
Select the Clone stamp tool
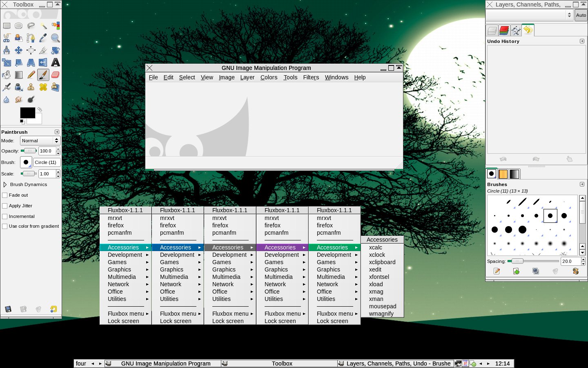pos(31,87)
